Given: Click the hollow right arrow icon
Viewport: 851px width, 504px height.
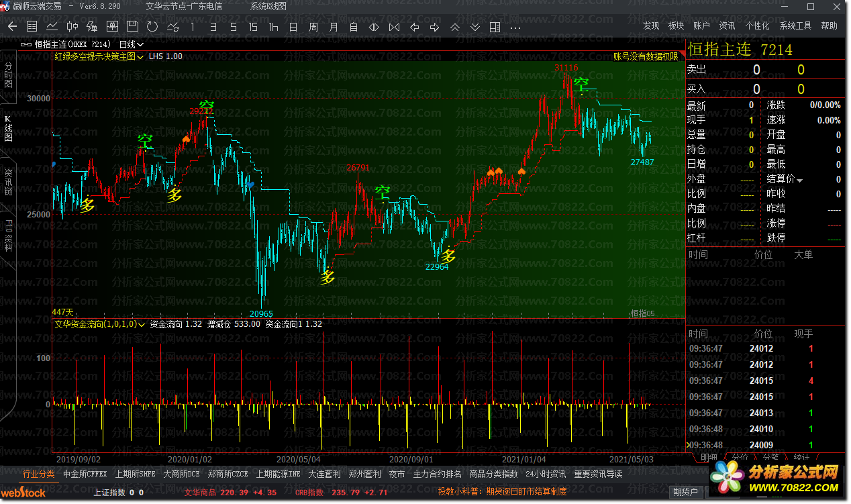Looking at the screenshot, I should click(x=434, y=27).
